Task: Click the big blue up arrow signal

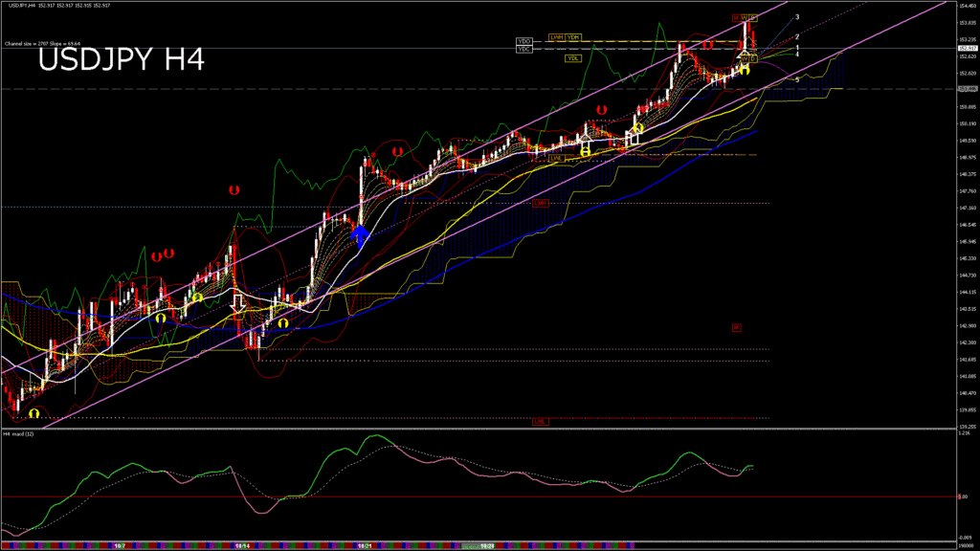Action: point(360,236)
